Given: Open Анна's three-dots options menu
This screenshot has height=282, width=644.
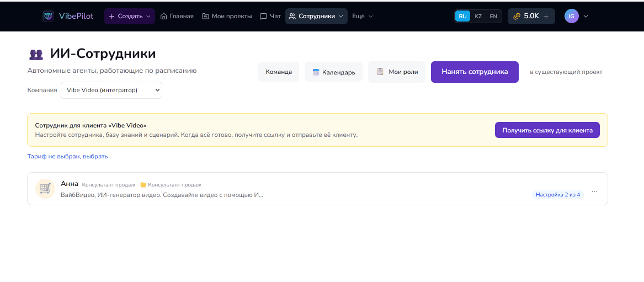Looking at the screenshot, I should coord(594,191).
